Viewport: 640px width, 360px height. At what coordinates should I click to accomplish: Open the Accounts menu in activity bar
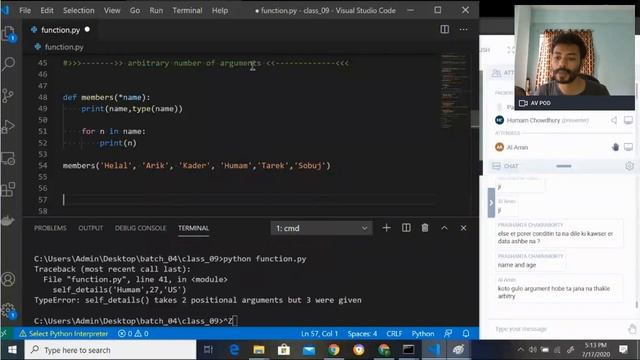tap(8, 279)
